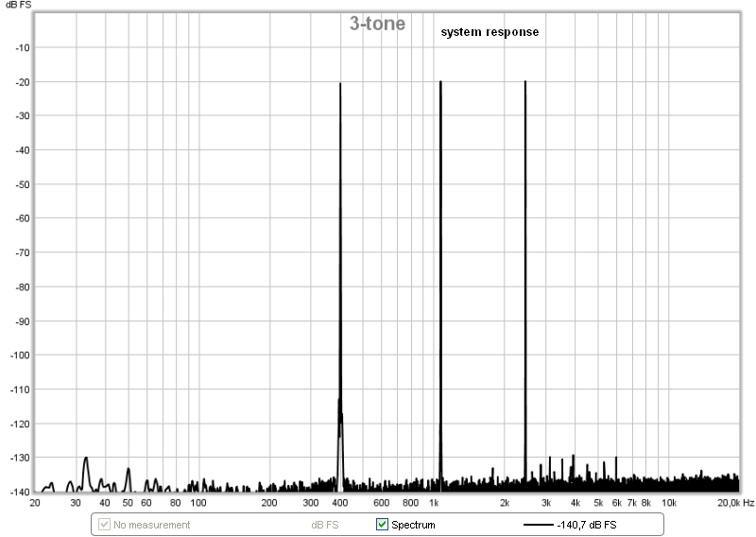
Task: Click the -20 y-axis label
Action: click(x=23, y=82)
